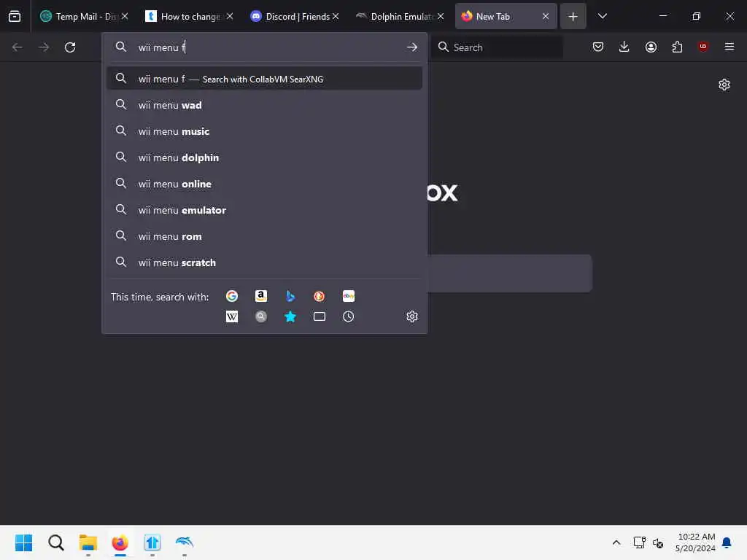The image size is (747, 560).
Task: Search this time with Bing
Action: click(290, 296)
